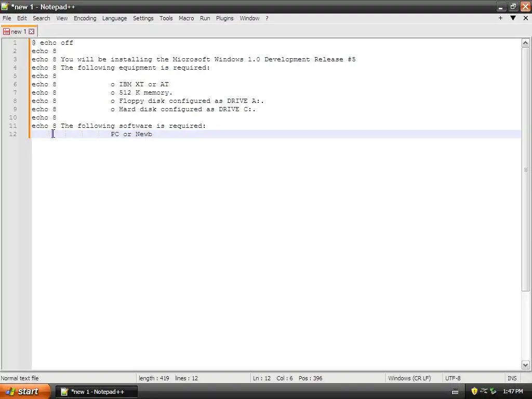This screenshot has width=532, height=399.
Task: Minimize the Notepad++ window
Action: (501, 7)
